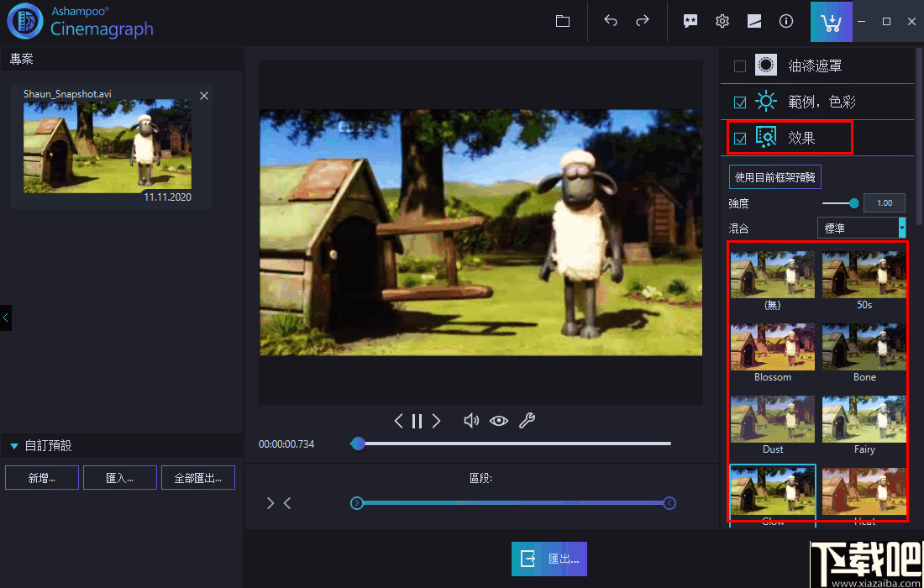This screenshot has height=588, width=924.
Task: Open the feedback chat bubble icon
Action: [x=690, y=22]
